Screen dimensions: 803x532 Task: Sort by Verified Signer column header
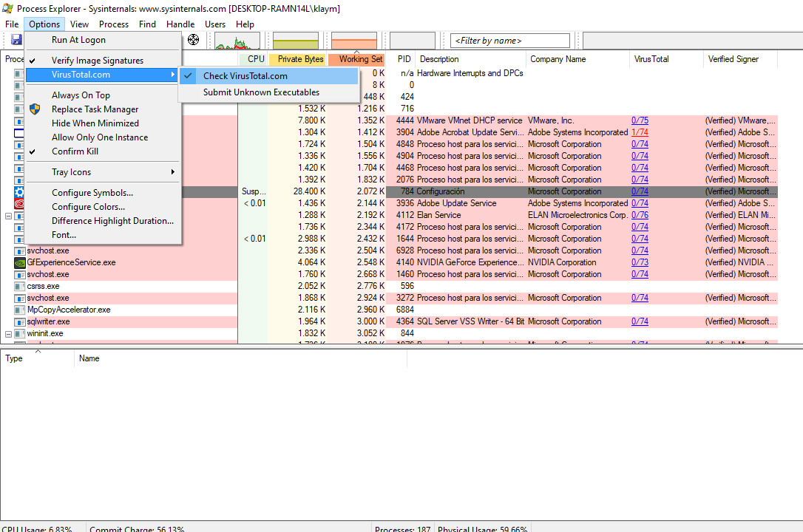(x=741, y=59)
